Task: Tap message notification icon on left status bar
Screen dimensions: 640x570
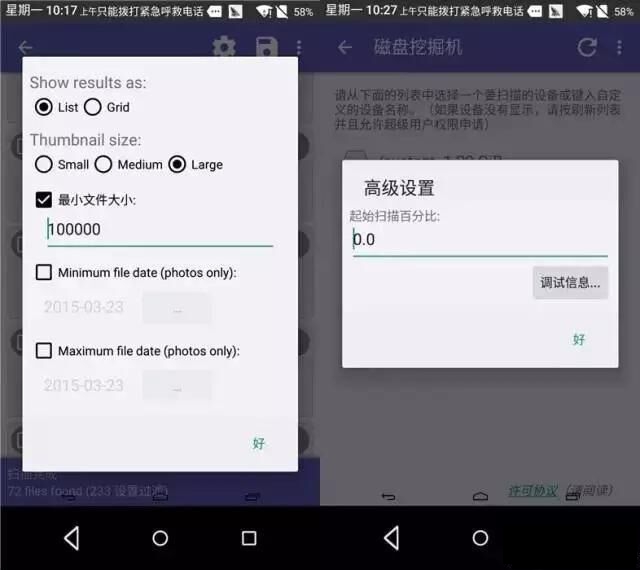Action: 214,11
